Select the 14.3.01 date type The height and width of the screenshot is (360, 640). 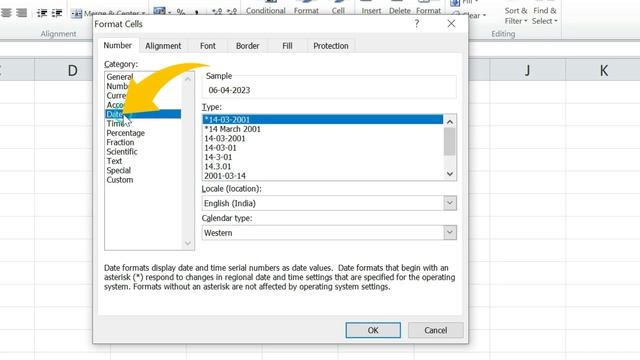click(x=323, y=166)
